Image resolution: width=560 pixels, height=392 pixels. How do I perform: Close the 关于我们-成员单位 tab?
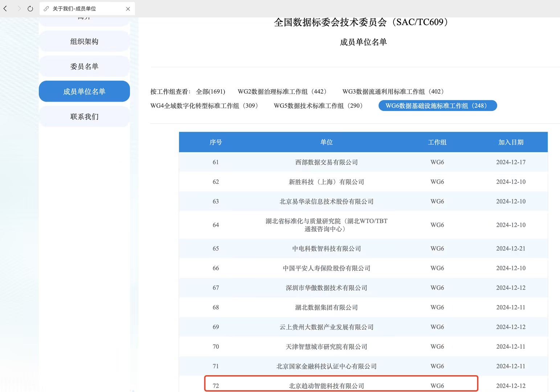[x=128, y=9]
